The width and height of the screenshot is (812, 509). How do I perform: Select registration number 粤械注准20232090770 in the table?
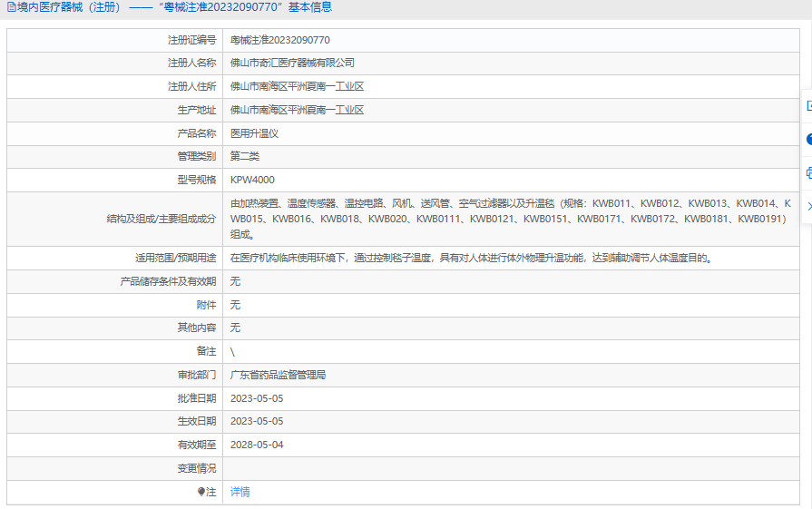point(279,40)
